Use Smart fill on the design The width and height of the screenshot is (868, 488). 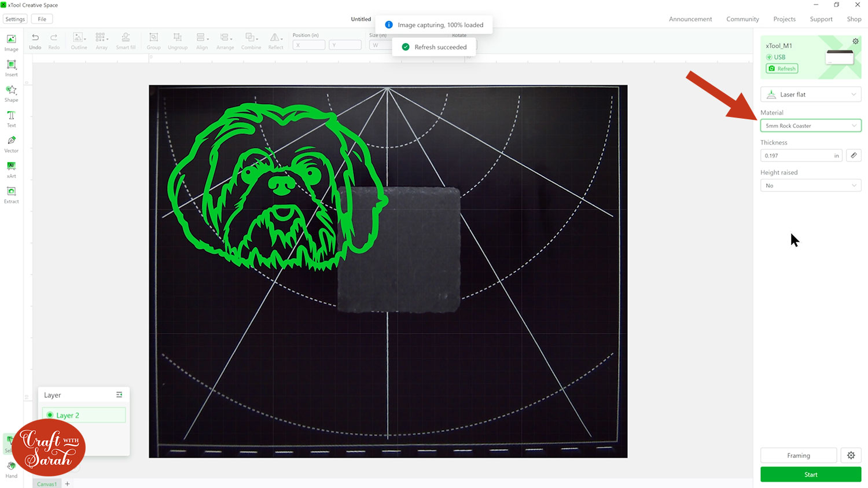126,41
